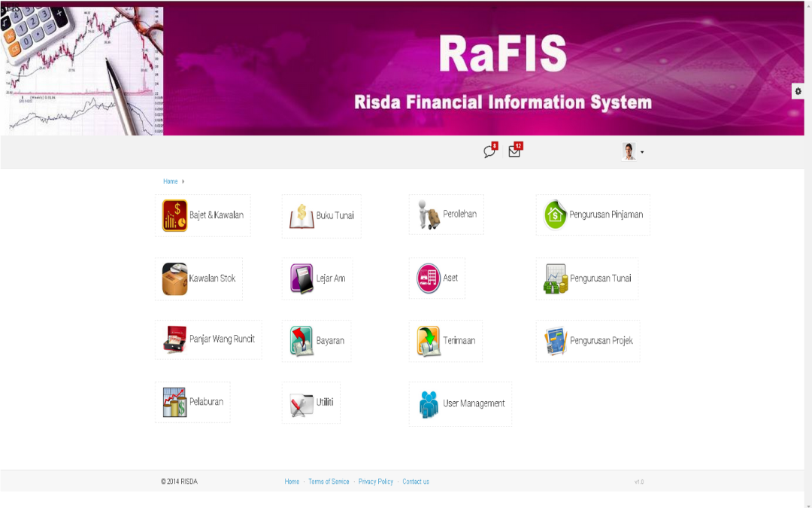Open the Terimaan green arrow icon
The image size is (812, 508).
coord(429,341)
